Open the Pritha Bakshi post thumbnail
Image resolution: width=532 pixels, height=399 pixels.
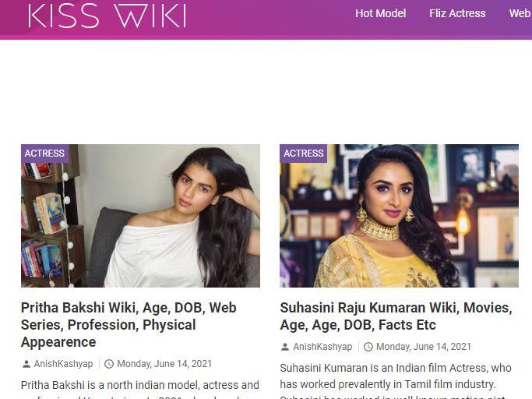(x=140, y=216)
